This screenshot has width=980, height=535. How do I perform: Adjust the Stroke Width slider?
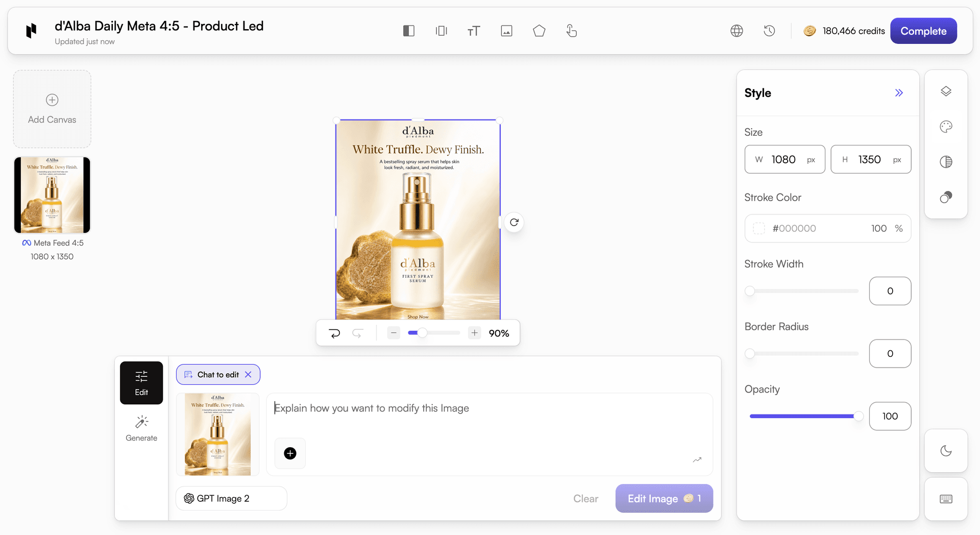(x=804, y=291)
